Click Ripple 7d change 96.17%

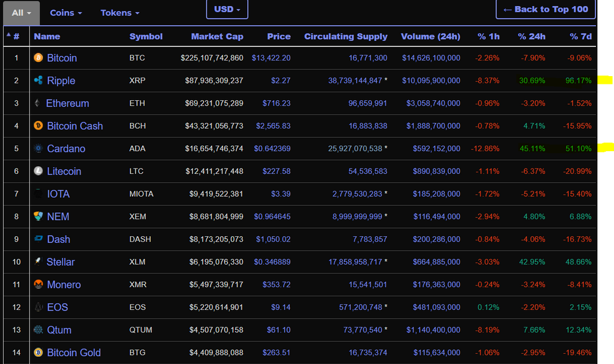579,81
